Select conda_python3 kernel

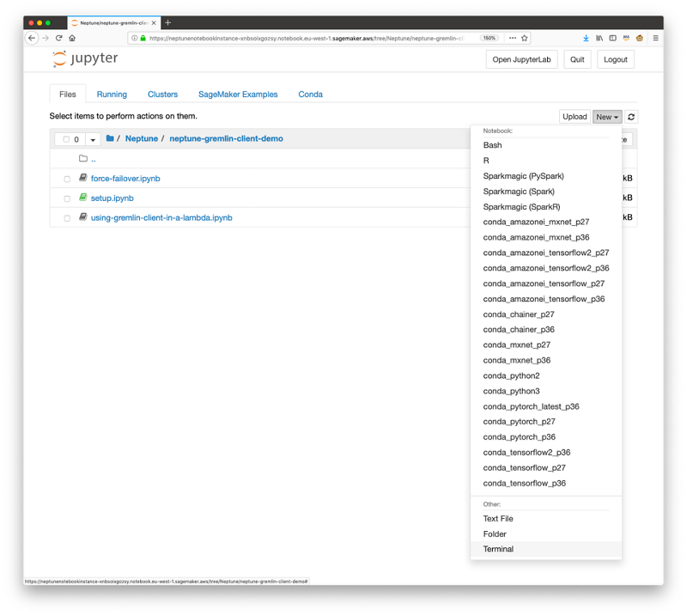tap(546, 391)
